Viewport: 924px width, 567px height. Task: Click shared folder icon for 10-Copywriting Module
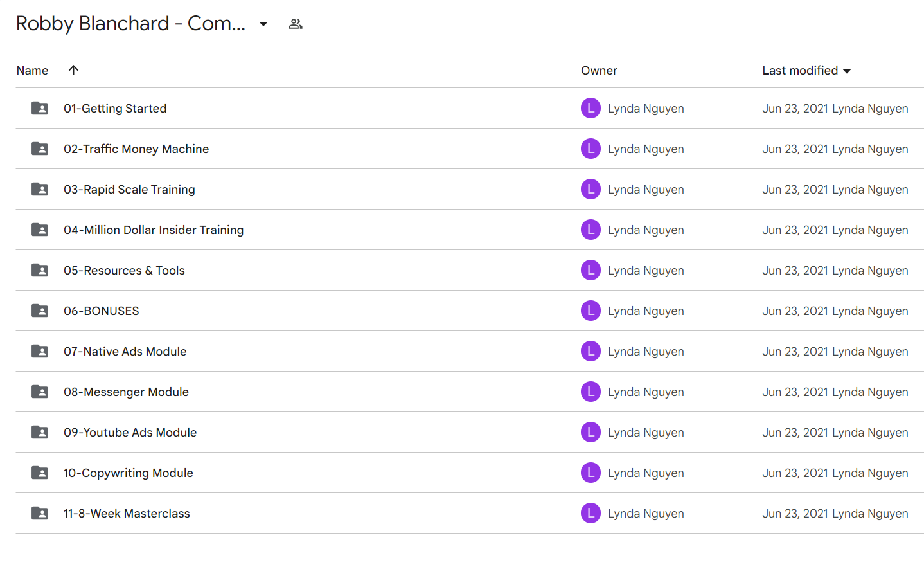point(40,473)
